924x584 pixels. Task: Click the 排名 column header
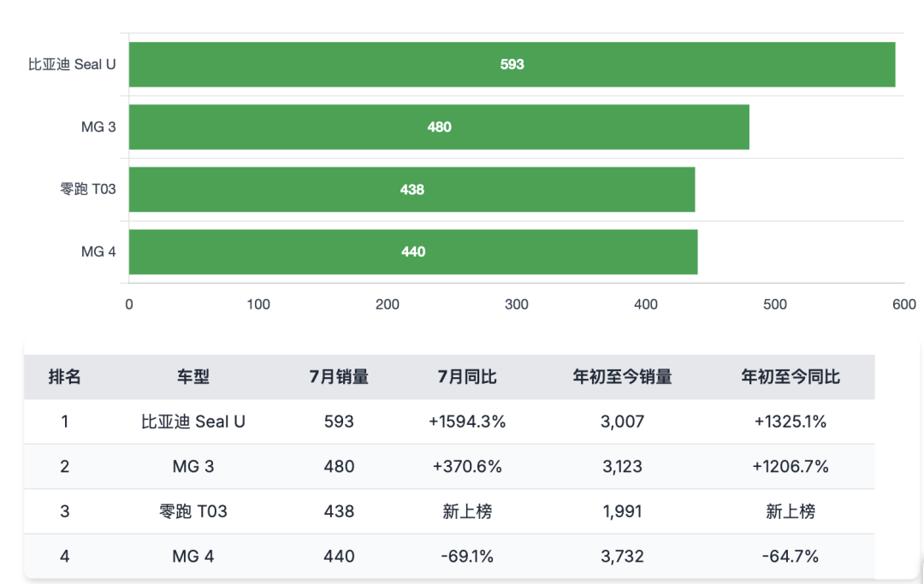click(x=65, y=377)
